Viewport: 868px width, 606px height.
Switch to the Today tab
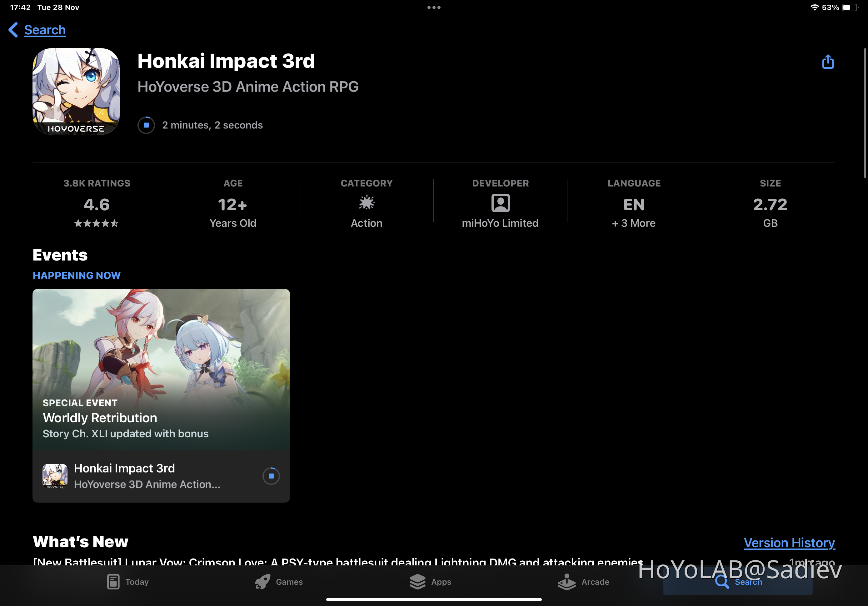click(128, 582)
